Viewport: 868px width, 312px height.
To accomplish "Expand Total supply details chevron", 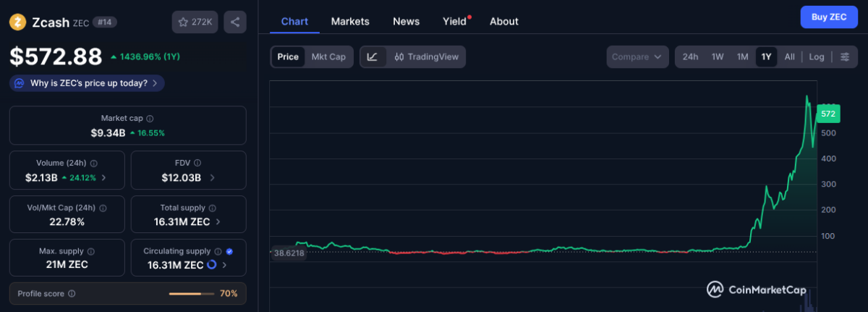I will (x=218, y=222).
